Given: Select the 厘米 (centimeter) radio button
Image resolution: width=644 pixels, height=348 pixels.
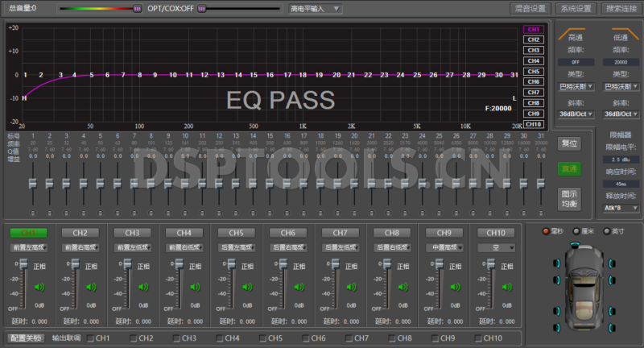Looking at the screenshot, I should coord(576,231).
